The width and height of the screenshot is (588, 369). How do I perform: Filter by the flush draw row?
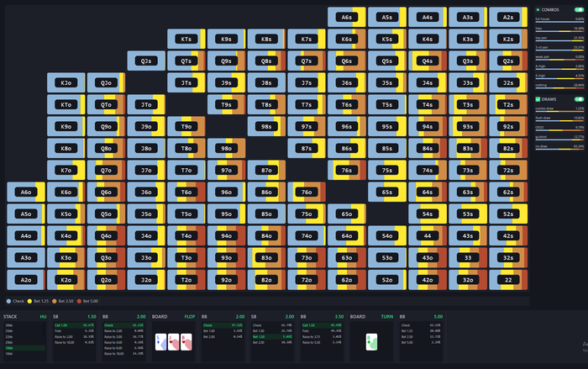coord(559,119)
